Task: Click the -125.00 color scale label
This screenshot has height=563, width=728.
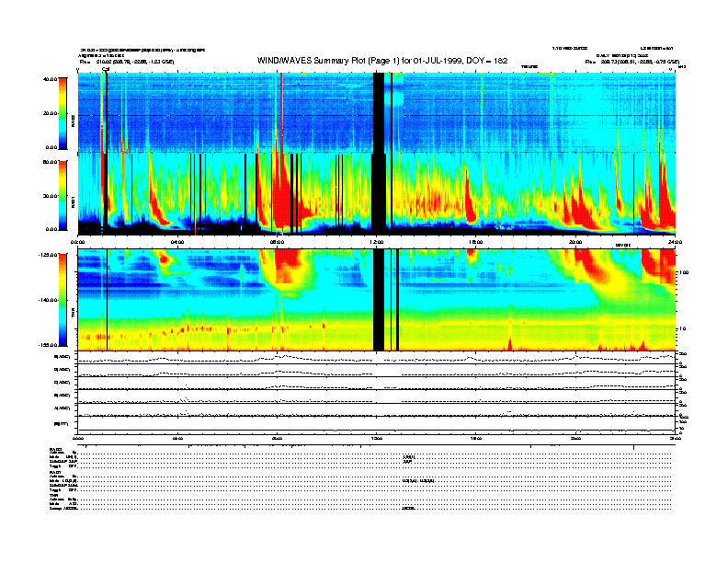Action: coord(48,255)
